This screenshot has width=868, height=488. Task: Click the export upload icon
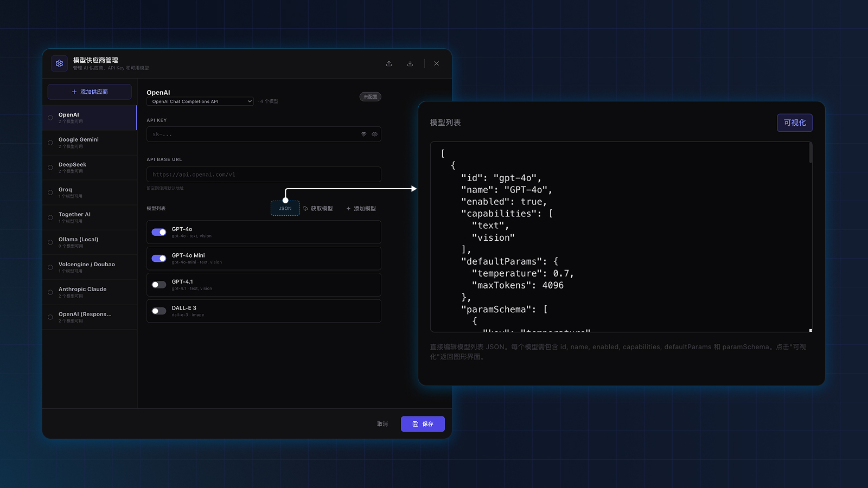click(x=389, y=63)
